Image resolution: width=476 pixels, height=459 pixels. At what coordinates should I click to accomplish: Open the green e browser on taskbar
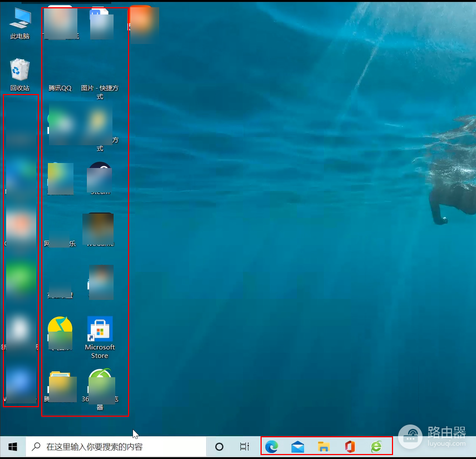(x=376, y=447)
